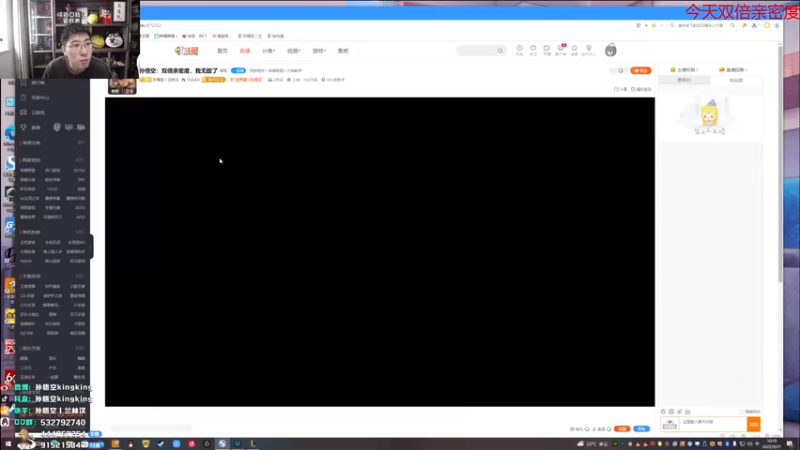Click the Douyu logo in header
This screenshot has height=450, width=800.
(187, 51)
